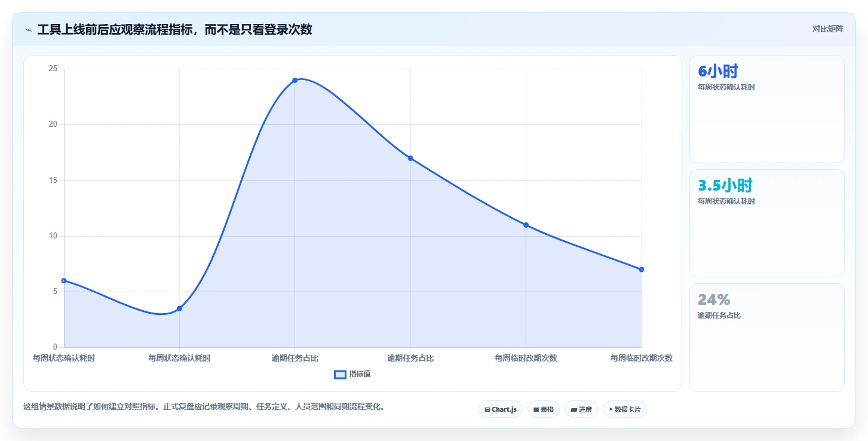Click the data point at value 11

click(x=526, y=225)
